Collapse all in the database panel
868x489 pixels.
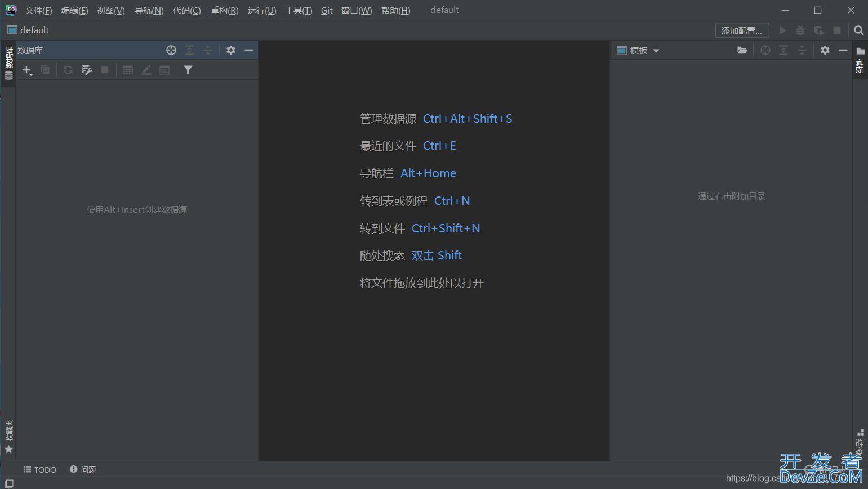tap(208, 50)
